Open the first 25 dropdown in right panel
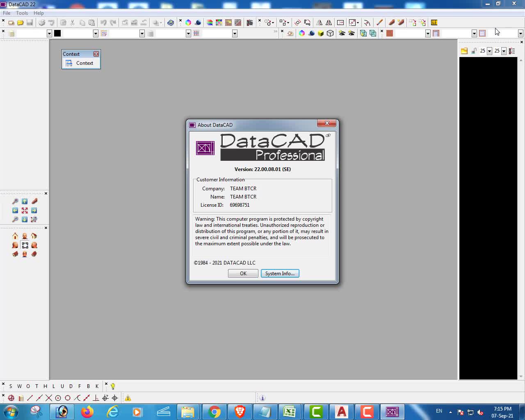 tap(489, 51)
